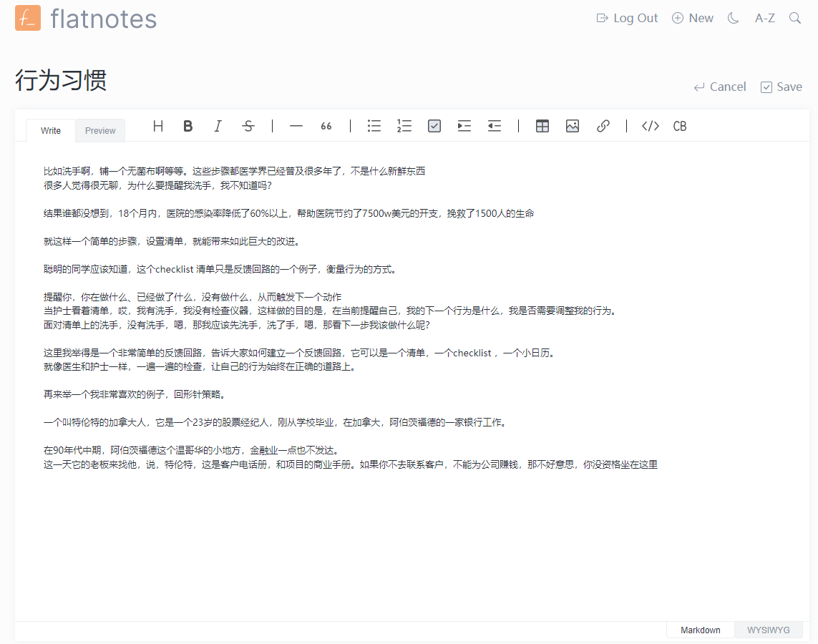818x644 pixels.
Task: Log Out of flatnotes
Action: 627,17
